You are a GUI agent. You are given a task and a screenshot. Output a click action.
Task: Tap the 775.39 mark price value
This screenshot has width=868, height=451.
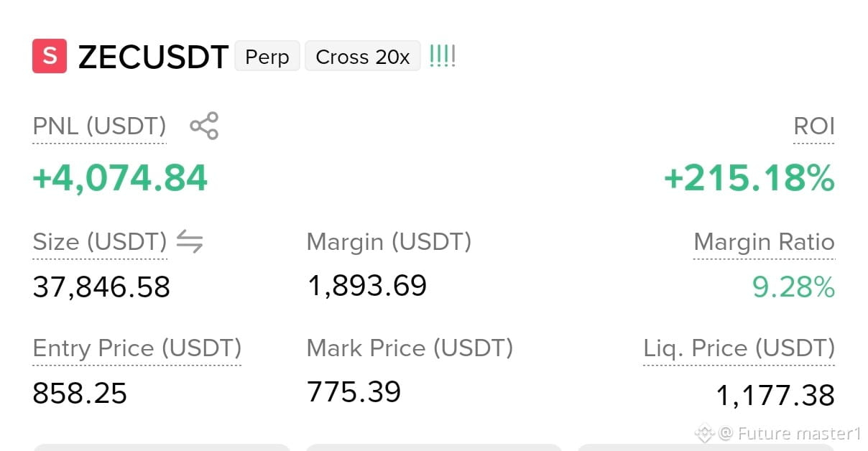coord(354,391)
